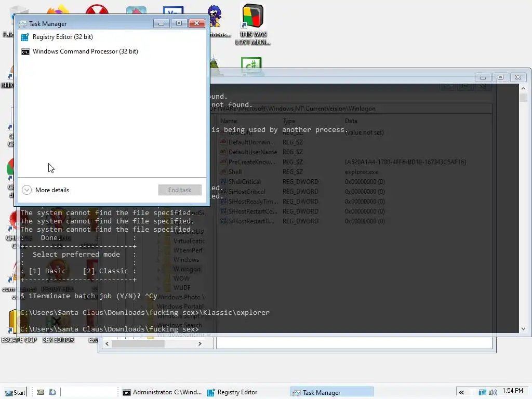Click 'Select preferred mode' text in console
Image resolution: width=532 pixels, height=399 pixels.
76,254
